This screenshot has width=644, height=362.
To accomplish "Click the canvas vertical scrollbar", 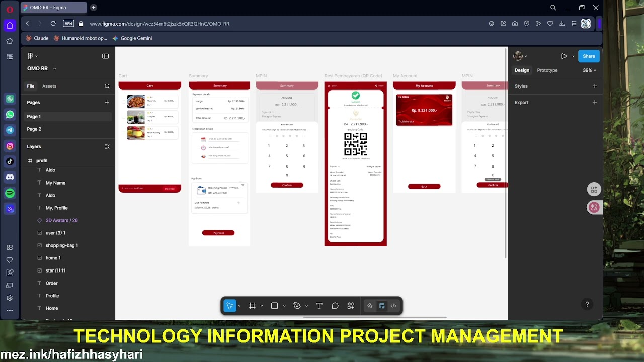I will tap(506, 154).
